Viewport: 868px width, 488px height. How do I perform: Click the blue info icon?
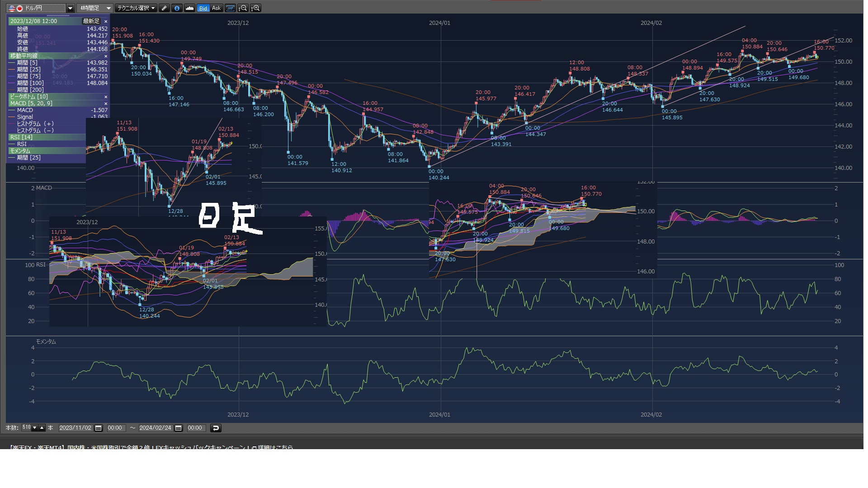(x=177, y=8)
